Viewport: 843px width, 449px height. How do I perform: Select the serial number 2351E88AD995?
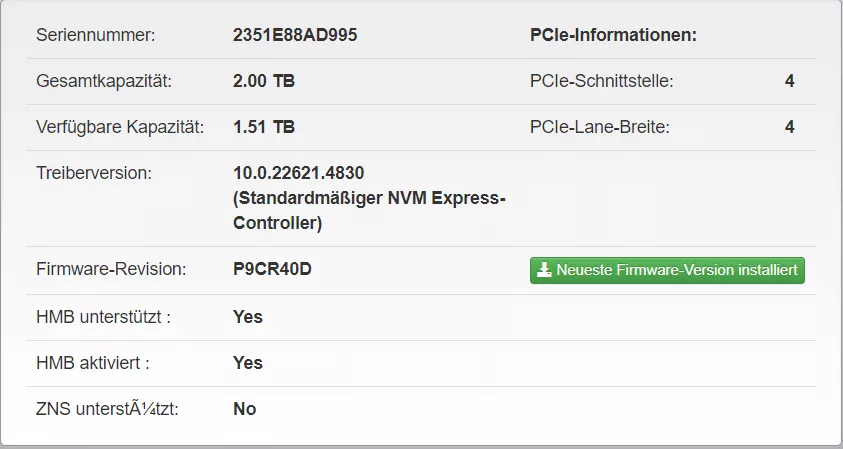point(295,35)
